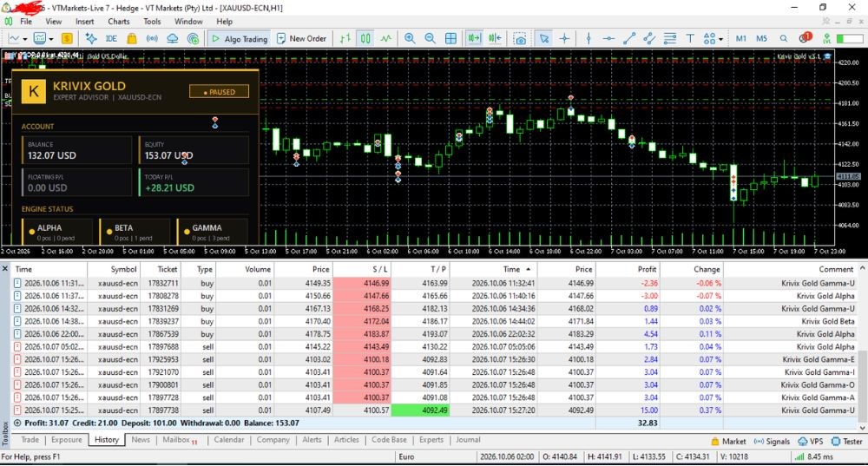
Task: Click the New Order button
Action: coord(302,39)
